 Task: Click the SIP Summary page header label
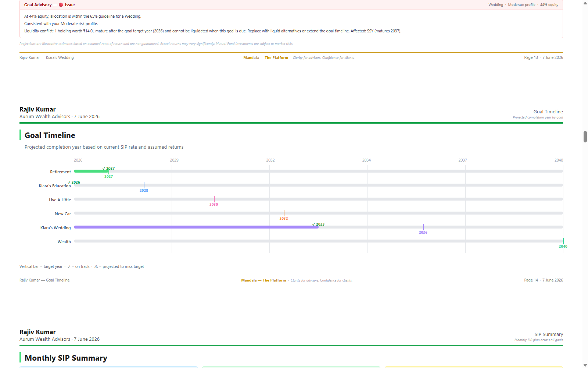point(549,335)
